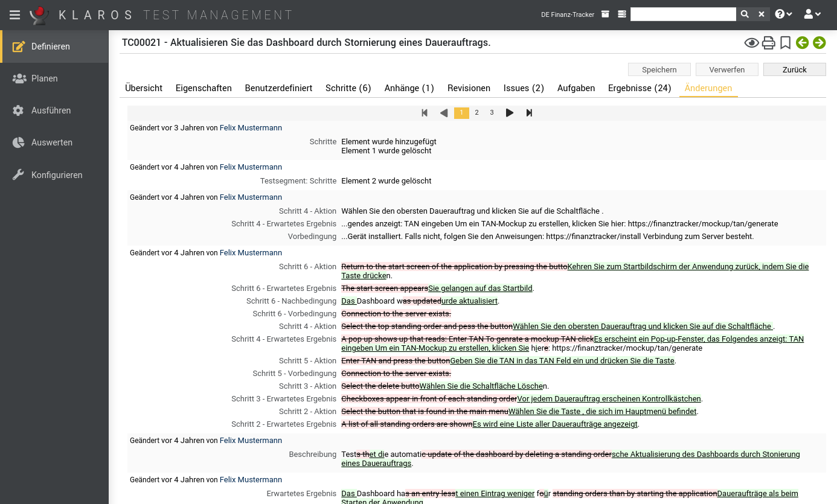Screen dimensions: 837x504
Task: Click text 'Element 2 wurde gelöscht'
Action: click(x=386, y=181)
